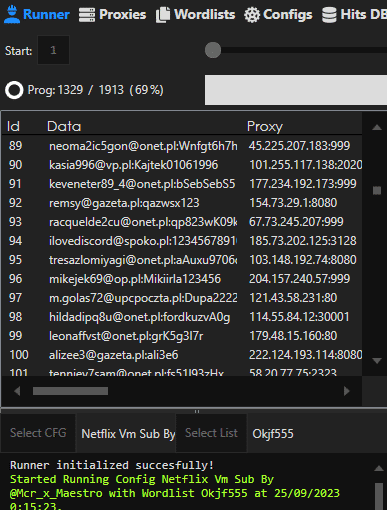Focus the Start number input field

click(x=53, y=50)
